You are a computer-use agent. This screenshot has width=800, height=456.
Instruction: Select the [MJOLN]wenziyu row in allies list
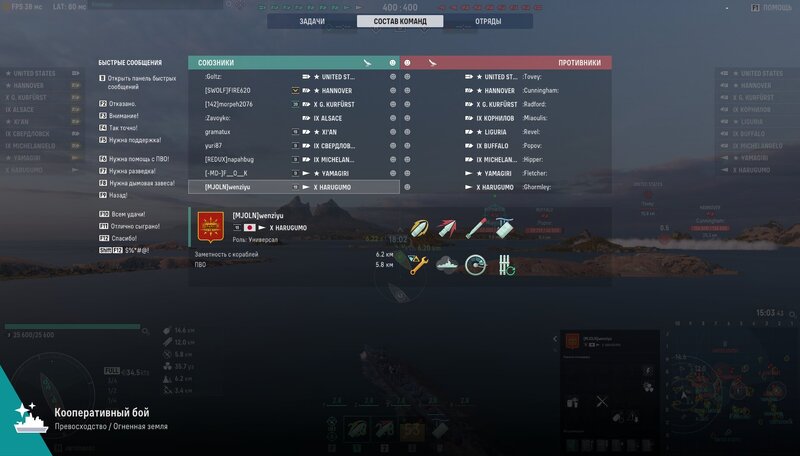[294, 187]
